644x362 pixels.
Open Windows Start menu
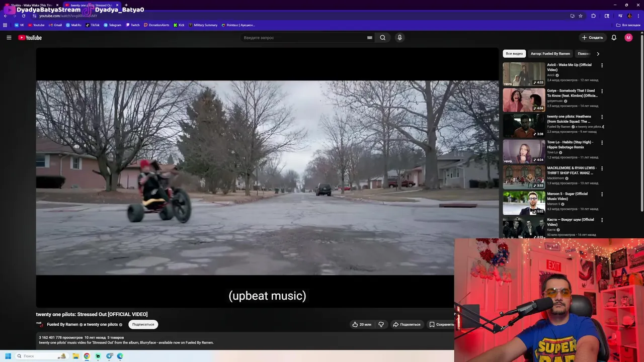point(8,356)
